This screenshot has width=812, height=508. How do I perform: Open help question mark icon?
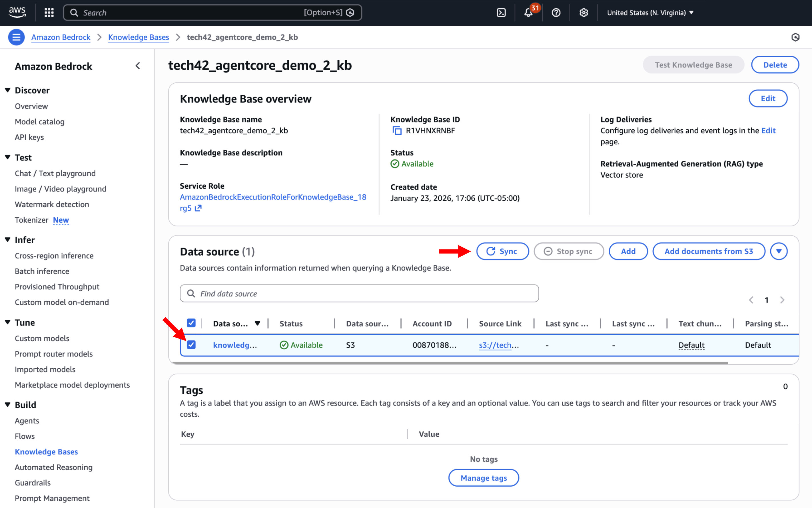tap(556, 13)
